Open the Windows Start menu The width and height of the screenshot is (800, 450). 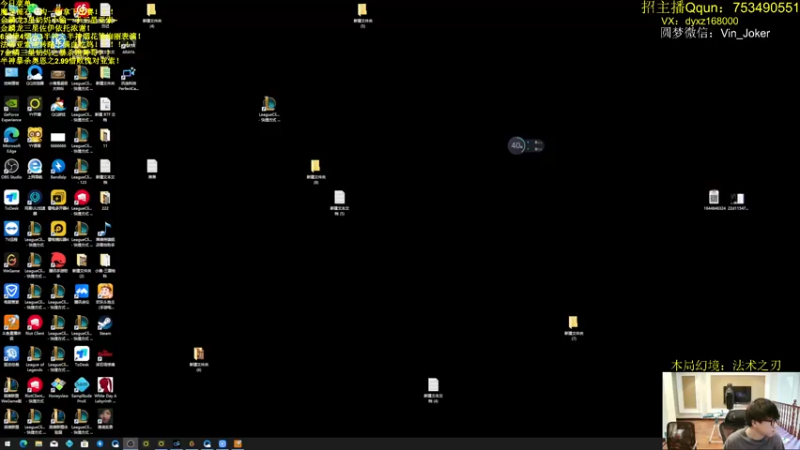click(7, 444)
